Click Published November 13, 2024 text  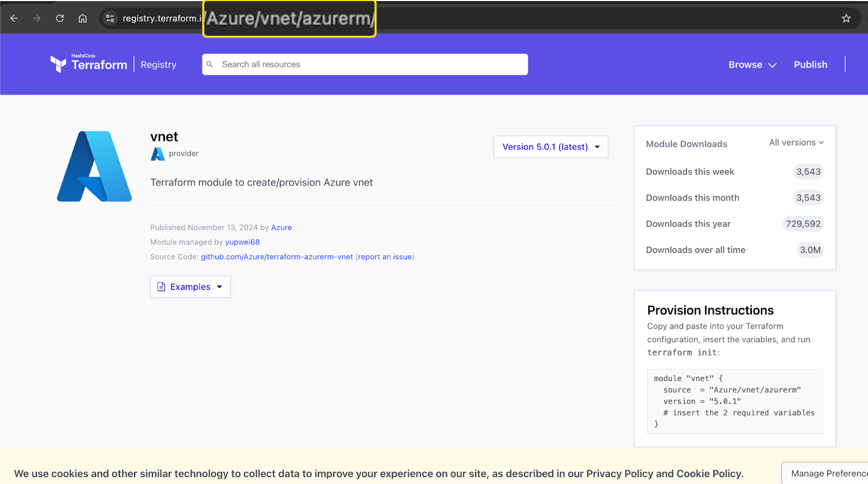pyautogui.click(x=204, y=228)
